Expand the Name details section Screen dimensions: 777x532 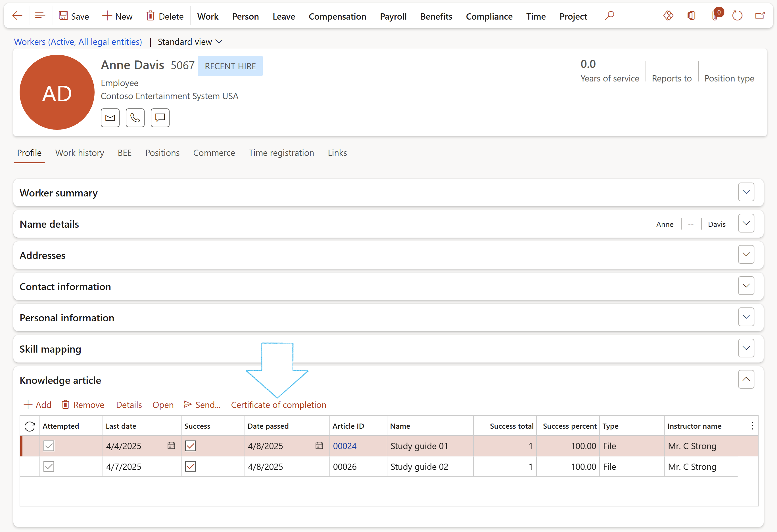[x=746, y=223]
